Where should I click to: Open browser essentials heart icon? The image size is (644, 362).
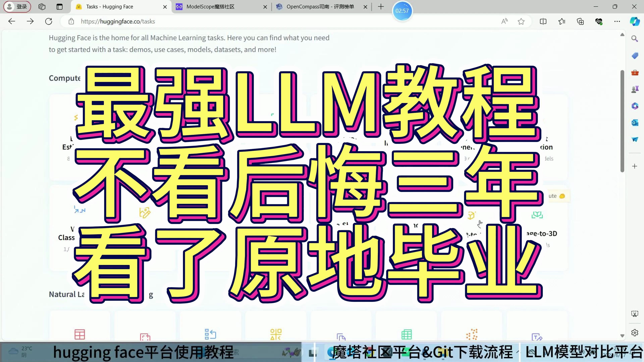point(599,21)
